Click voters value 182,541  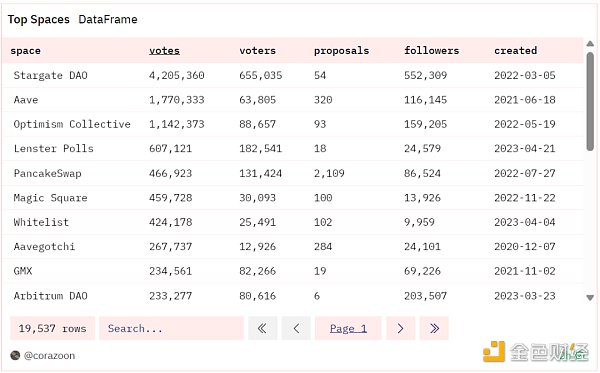pyautogui.click(x=261, y=148)
